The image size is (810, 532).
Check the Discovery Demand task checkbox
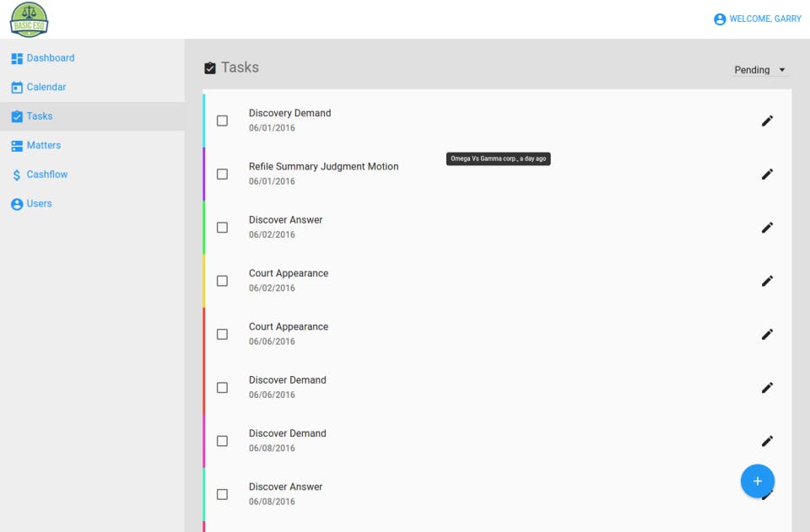[x=222, y=121]
